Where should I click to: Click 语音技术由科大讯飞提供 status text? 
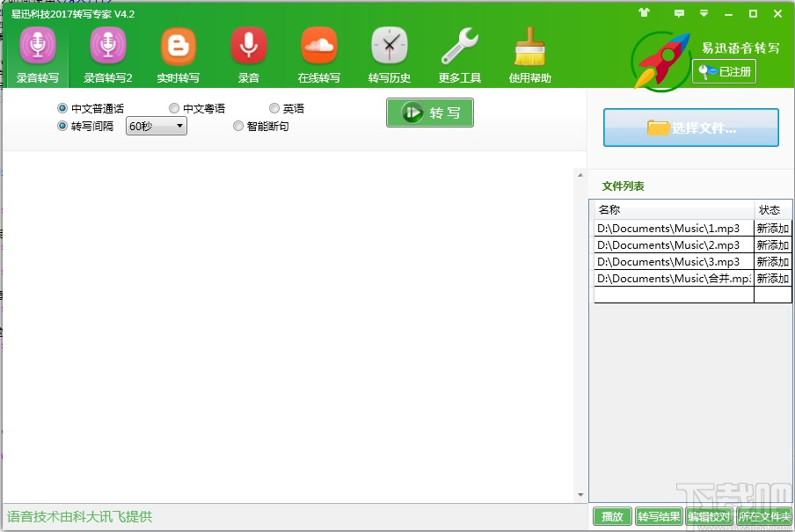click(80, 517)
